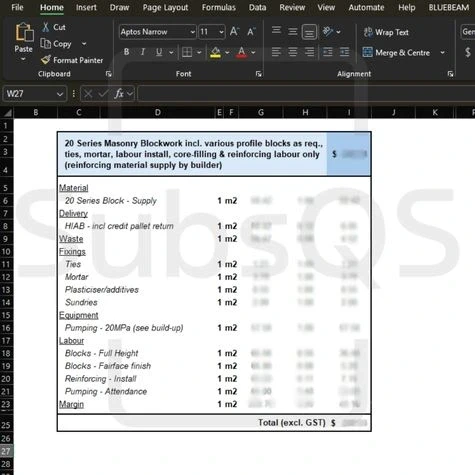Confirm the formula entry with the checkmark
This screenshot has height=475, width=475.
click(103, 94)
